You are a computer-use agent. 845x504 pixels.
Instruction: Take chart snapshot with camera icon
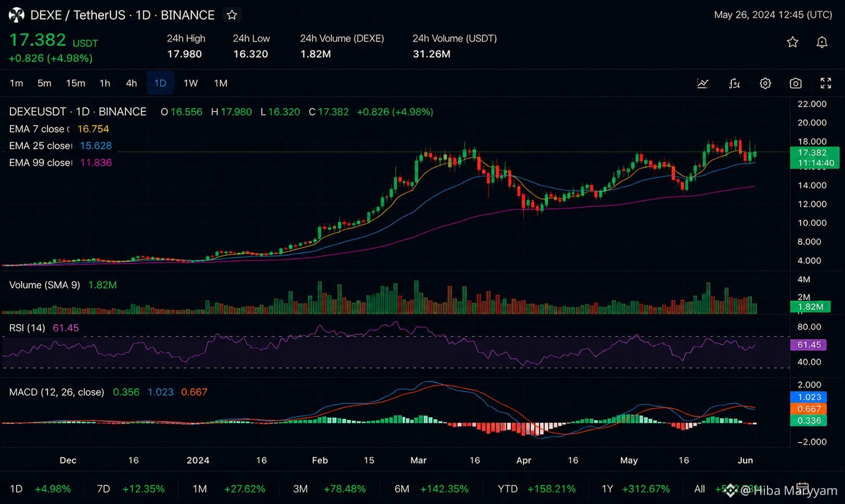[795, 83]
